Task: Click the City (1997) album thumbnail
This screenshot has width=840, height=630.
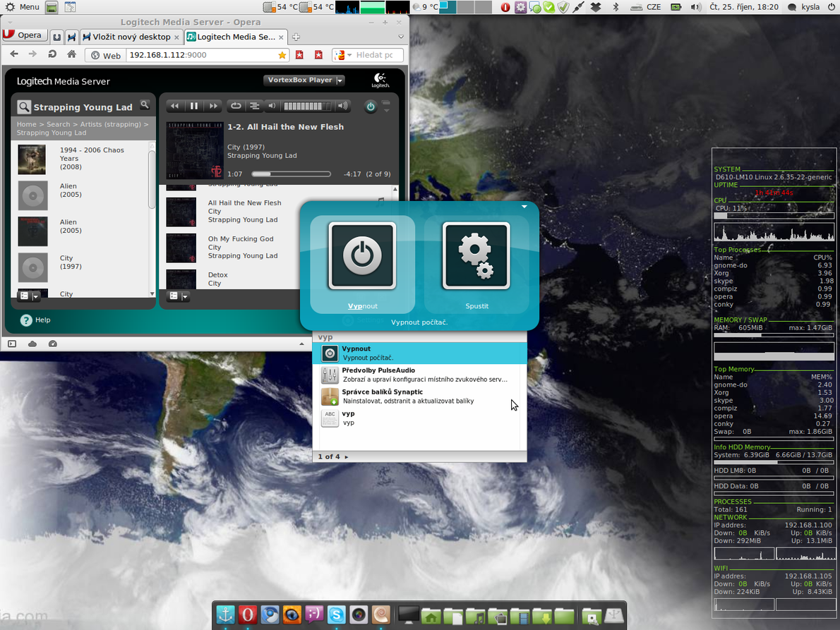Action: pyautogui.click(x=32, y=267)
